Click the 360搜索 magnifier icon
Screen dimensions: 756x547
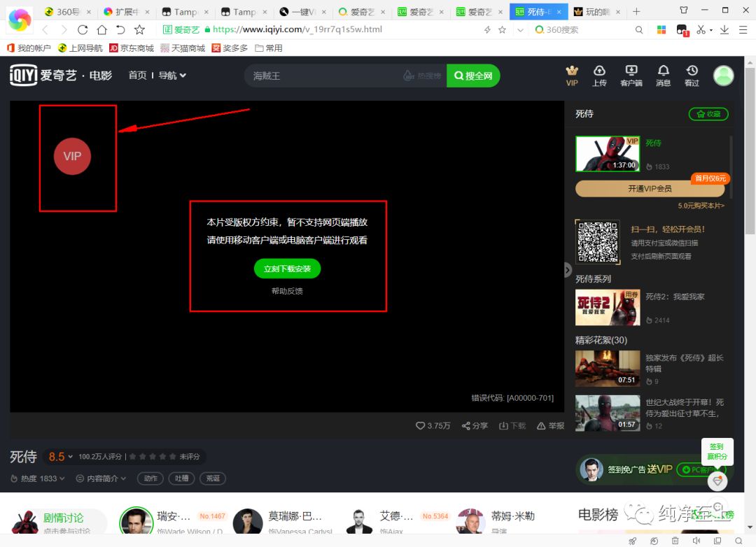tap(639, 30)
